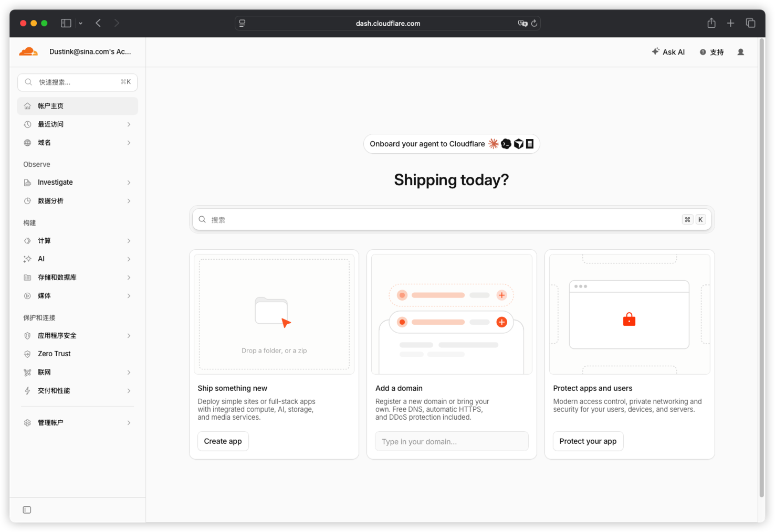This screenshot has height=532, width=775.
Task: Collapse sidebar using bottom-left panel icon
Action: (27, 510)
